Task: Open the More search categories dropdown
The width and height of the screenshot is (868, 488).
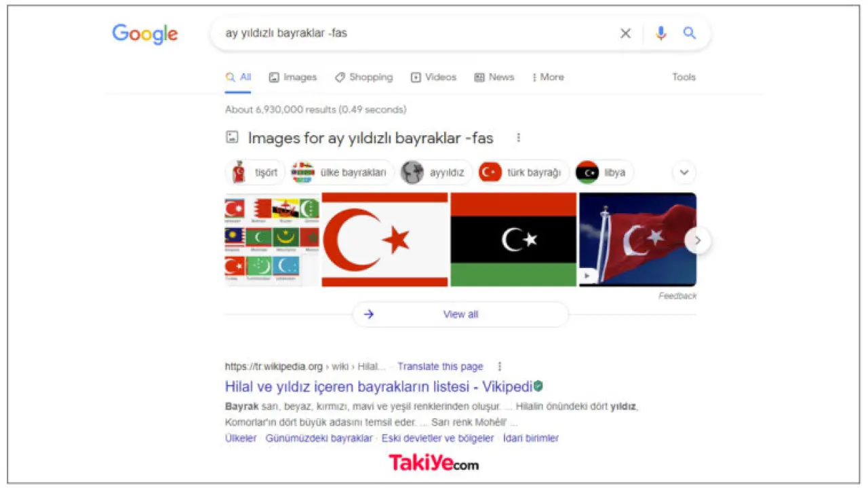Action: 548,77
